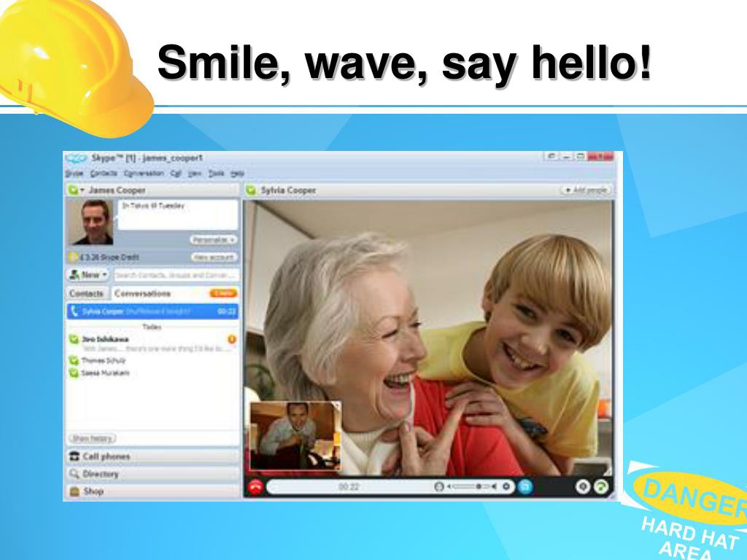The height and width of the screenshot is (560, 747).
Task: Select the Thomas Schulz name in conversation list
Action: [x=104, y=360]
